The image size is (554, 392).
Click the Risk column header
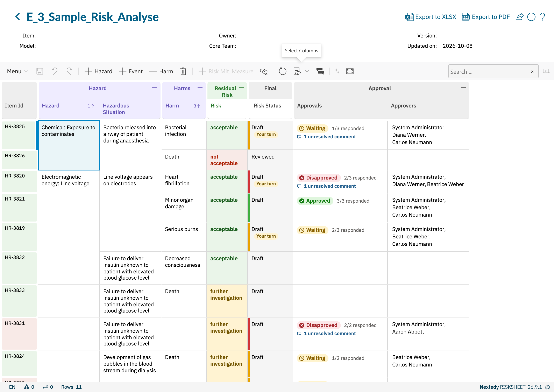(x=216, y=106)
